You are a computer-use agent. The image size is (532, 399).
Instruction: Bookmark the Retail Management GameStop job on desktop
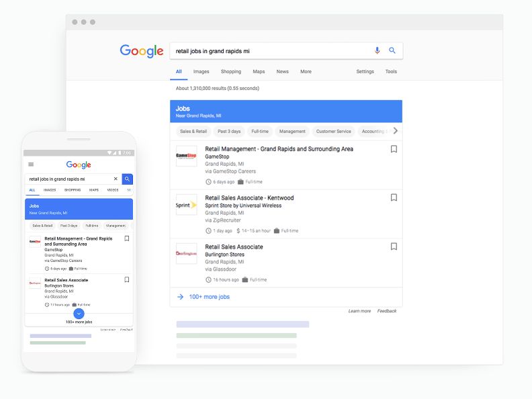(x=394, y=149)
